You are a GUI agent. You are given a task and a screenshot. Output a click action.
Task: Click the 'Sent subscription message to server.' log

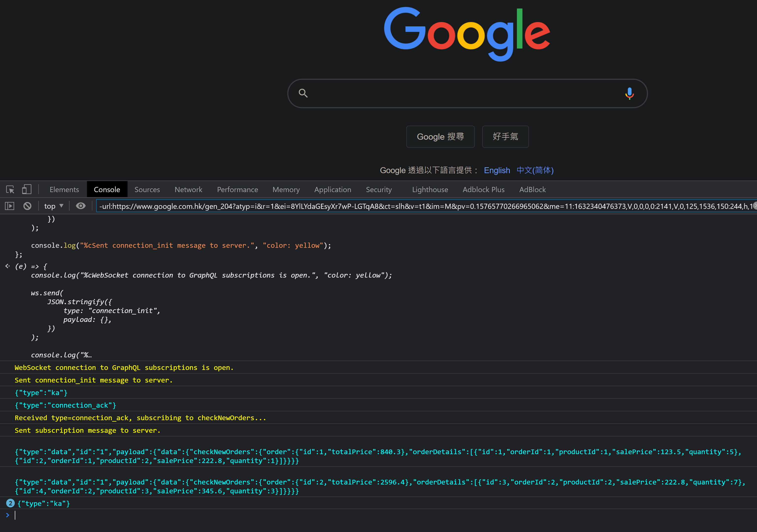87,430
